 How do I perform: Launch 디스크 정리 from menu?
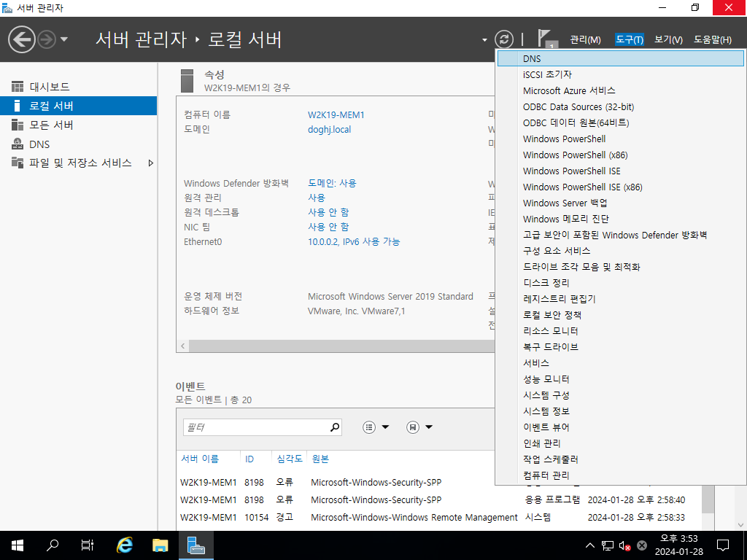click(x=620, y=284)
